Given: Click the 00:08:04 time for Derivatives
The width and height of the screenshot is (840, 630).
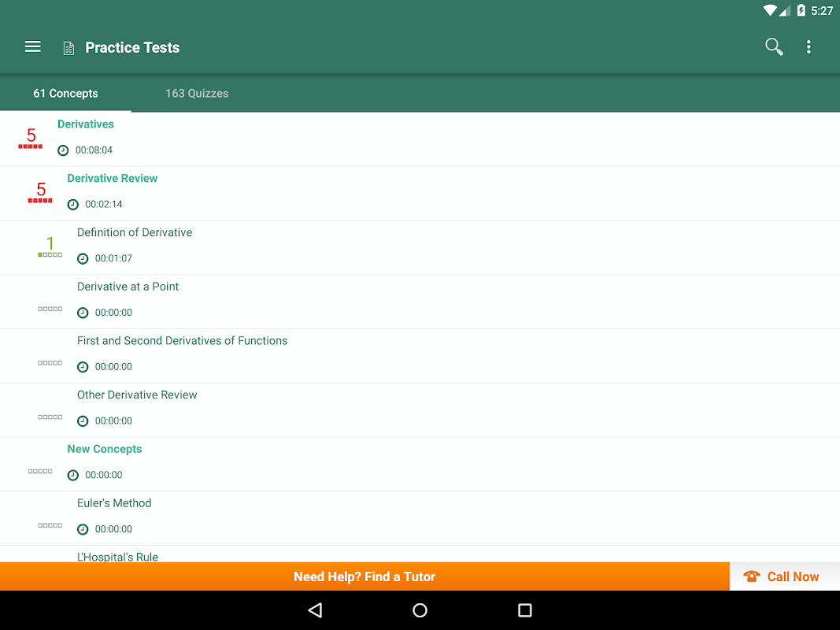Looking at the screenshot, I should (94, 150).
